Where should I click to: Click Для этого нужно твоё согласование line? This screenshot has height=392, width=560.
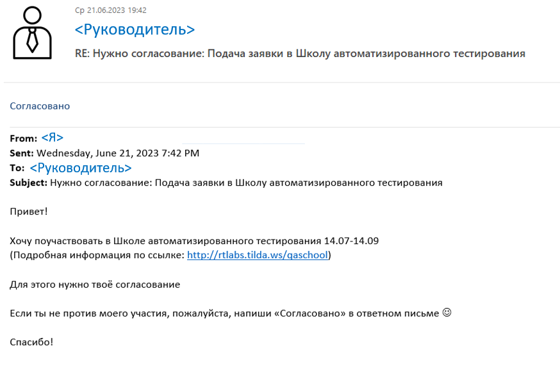tap(95, 284)
